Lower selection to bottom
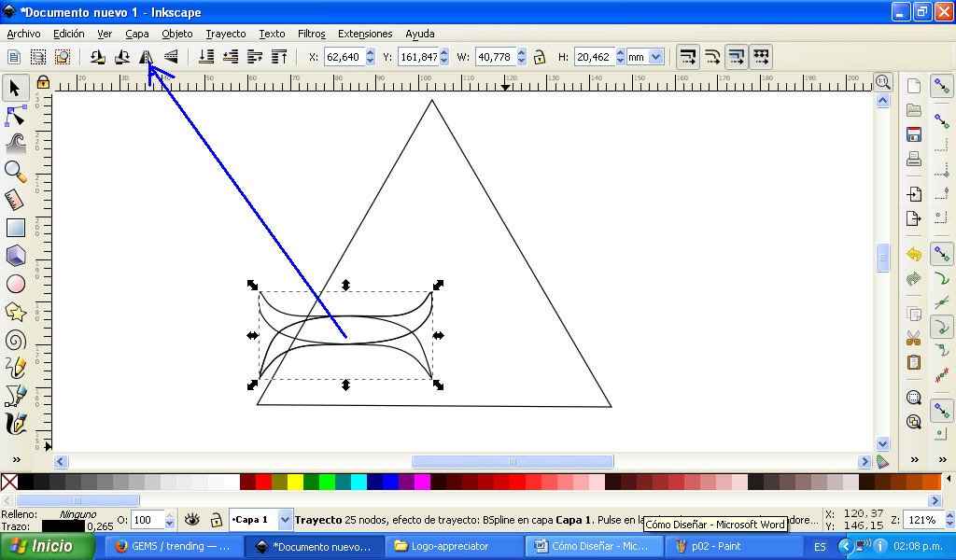956x560 pixels. (206, 57)
